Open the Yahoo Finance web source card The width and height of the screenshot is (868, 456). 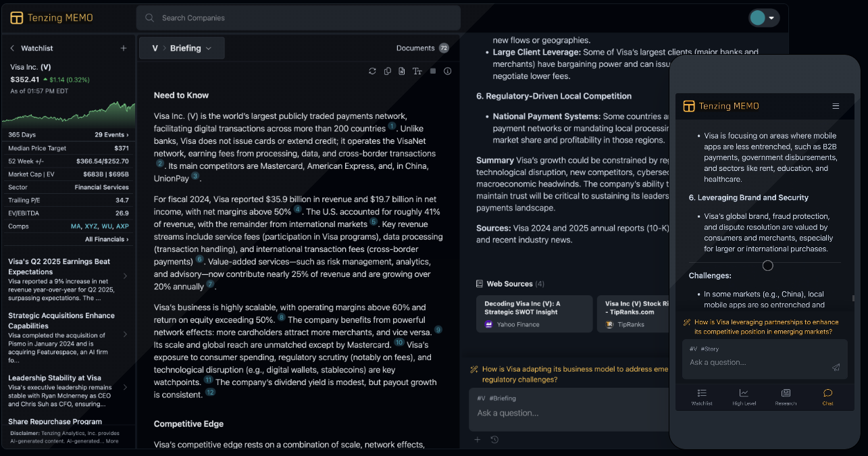[x=534, y=313]
